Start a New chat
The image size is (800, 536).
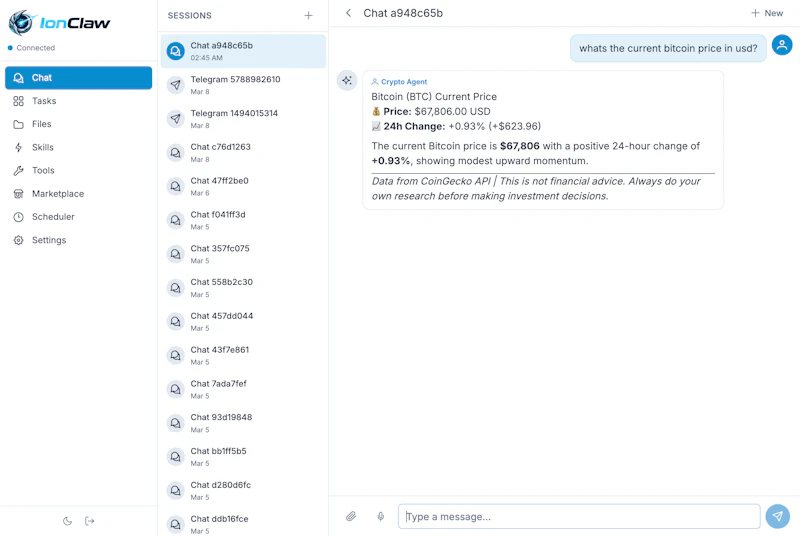click(767, 13)
